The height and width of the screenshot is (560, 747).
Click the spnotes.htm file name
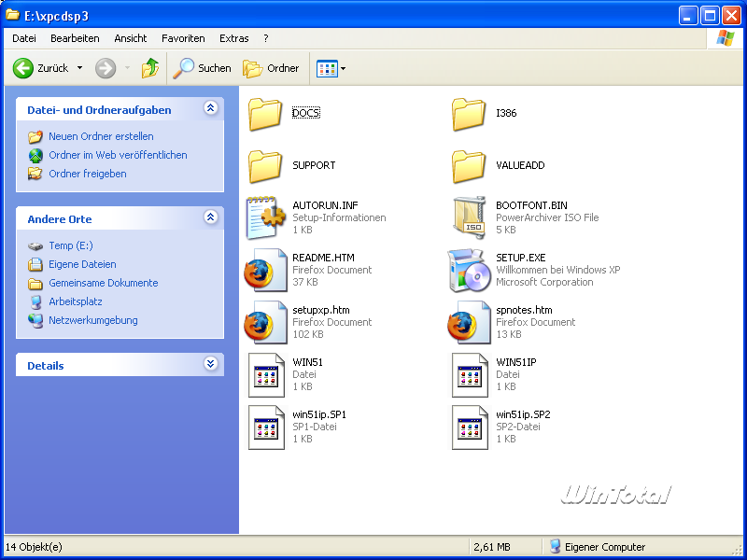[524, 310]
